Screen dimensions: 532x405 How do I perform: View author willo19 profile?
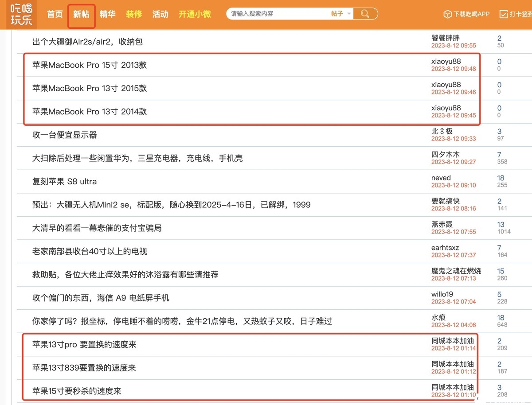coord(442,294)
